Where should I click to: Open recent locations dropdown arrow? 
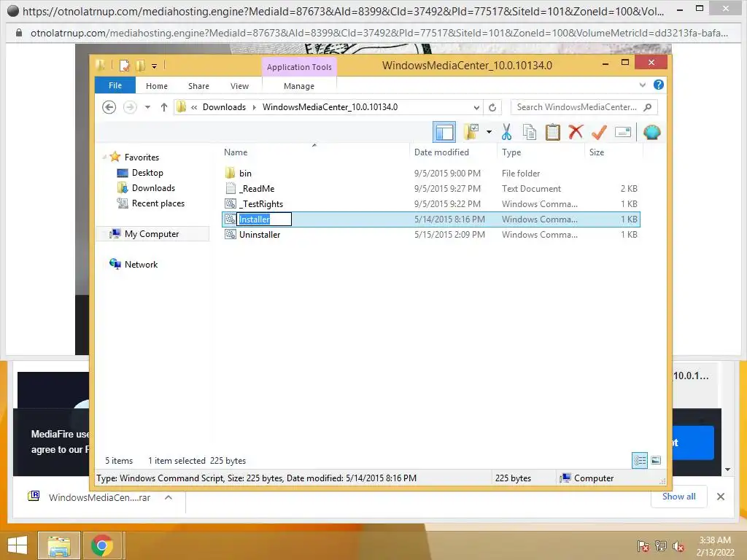tap(147, 107)
